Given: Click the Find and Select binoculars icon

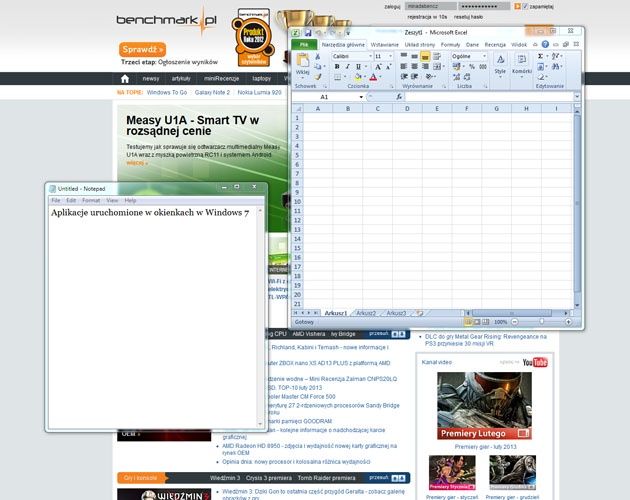Looking at the screenshot, I should click(555, 66).
